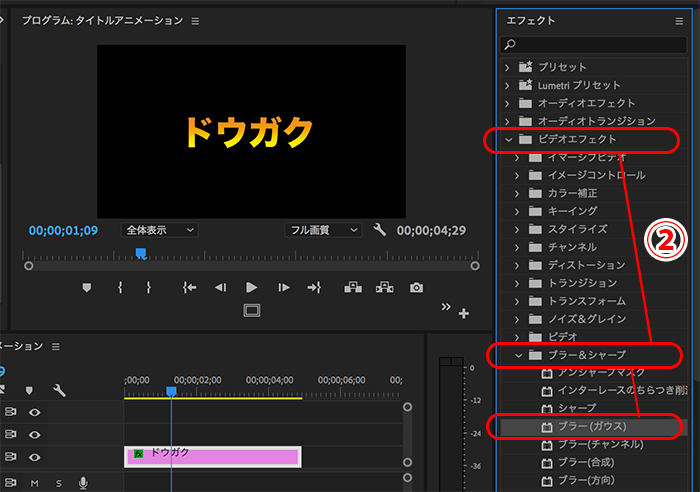Toggle the M mute button on audio track
The width and height of the screenshot is (700, 492).
coord(34,483)
